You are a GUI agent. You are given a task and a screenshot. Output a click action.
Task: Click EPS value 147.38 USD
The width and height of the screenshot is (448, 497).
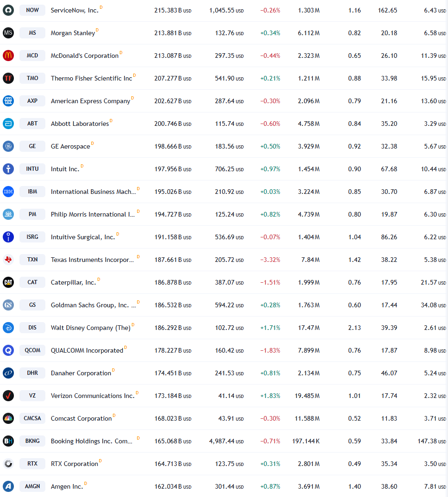432,441
